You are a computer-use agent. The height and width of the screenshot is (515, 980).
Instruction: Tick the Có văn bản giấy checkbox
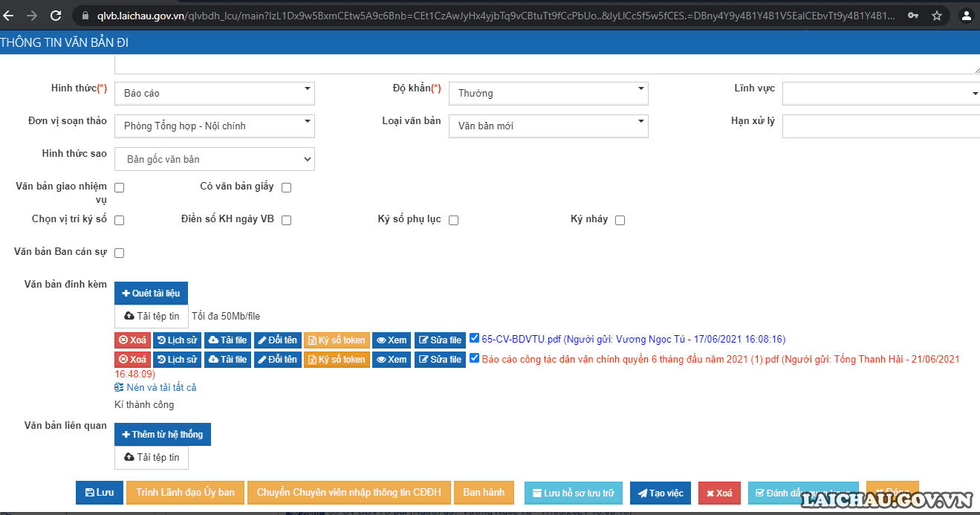(x=286, y=188)
